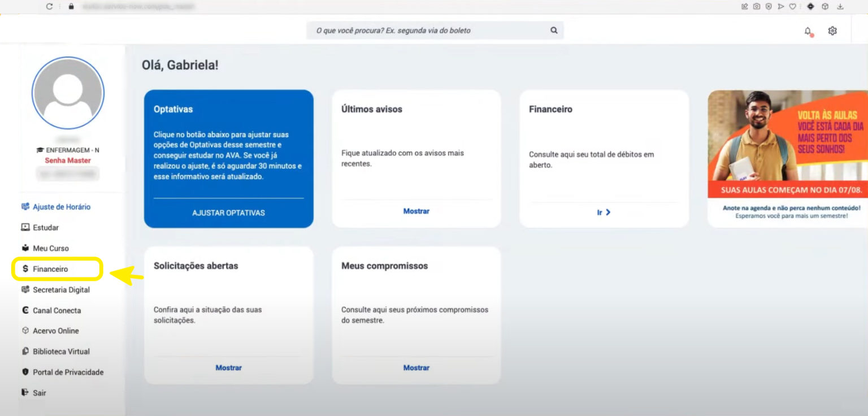
Task: Click the search magnifier icon
Action: click(x=553, y=30)
